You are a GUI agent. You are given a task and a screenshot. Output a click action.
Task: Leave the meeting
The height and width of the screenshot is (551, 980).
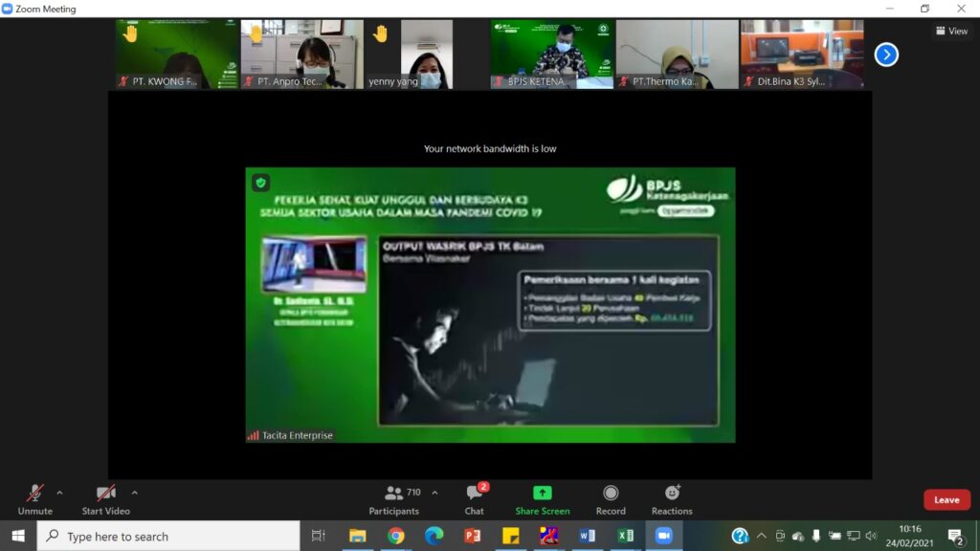tap(947, 499)
